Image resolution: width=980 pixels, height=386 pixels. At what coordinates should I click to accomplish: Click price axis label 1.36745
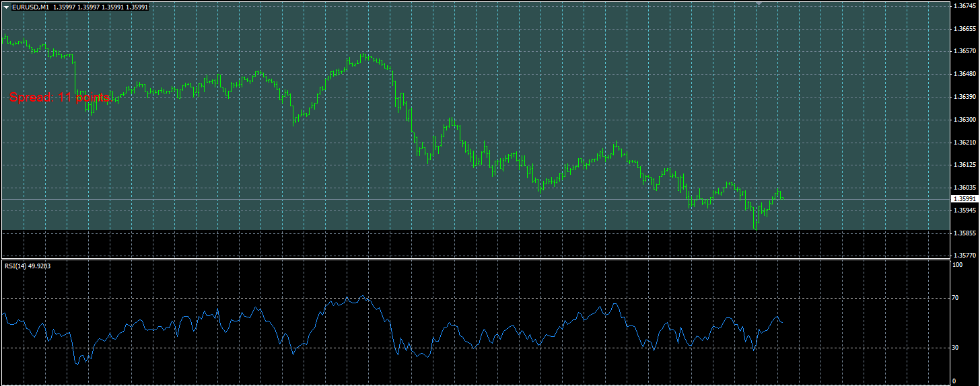[x=965, y=6]
